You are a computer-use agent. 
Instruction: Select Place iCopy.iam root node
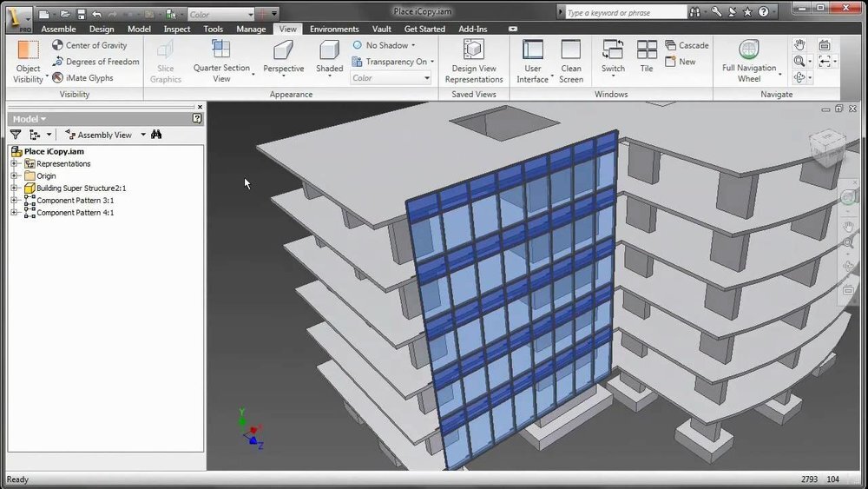54,151
